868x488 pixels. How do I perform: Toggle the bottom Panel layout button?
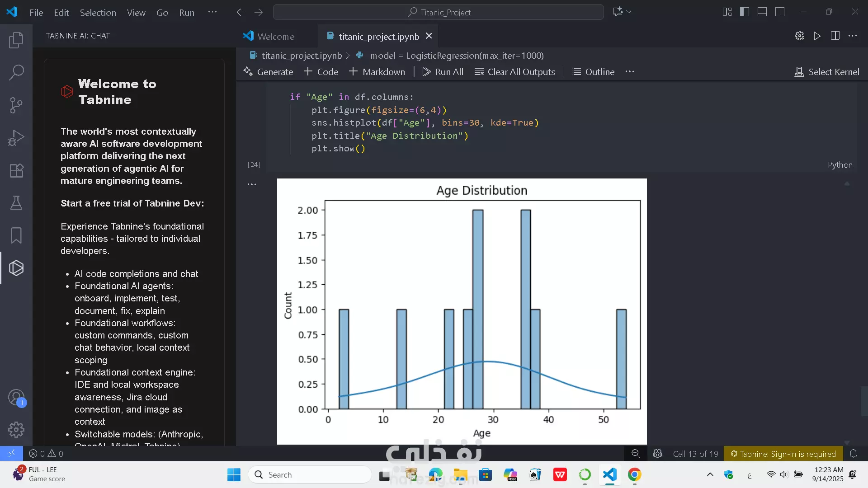[x=762, y=12]
